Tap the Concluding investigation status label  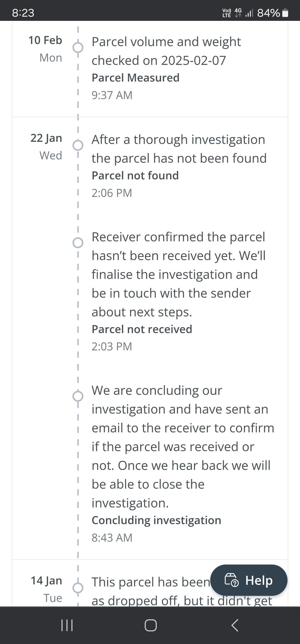pos(156,520)
